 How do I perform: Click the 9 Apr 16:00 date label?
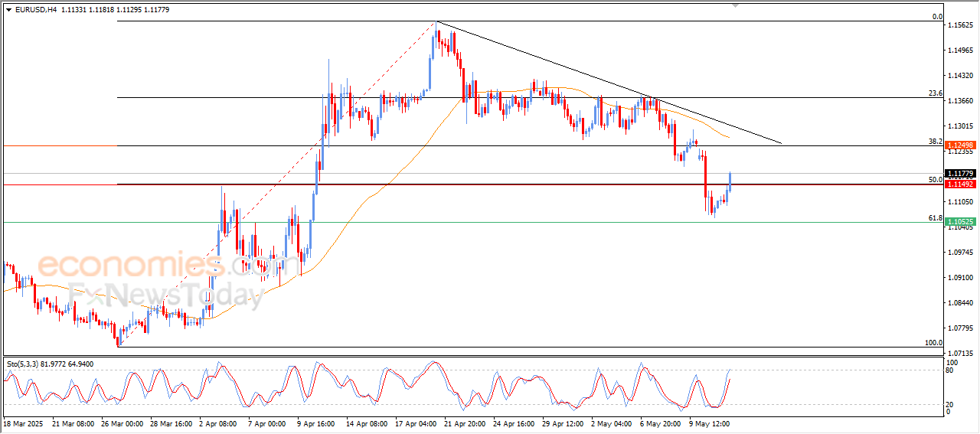point(315,423)
